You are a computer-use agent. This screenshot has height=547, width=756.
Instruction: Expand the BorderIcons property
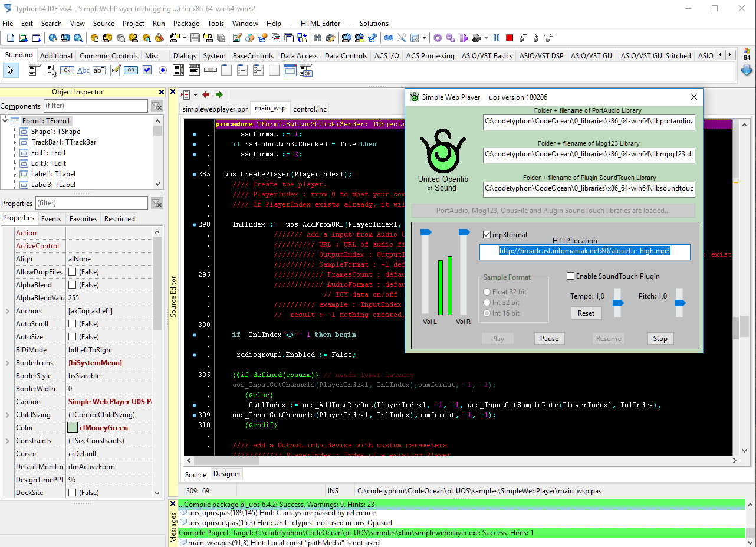pos(8,363)
